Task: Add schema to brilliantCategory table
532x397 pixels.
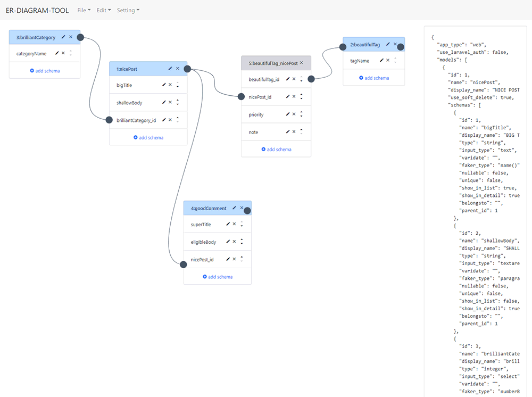Action: coord(45,71)
